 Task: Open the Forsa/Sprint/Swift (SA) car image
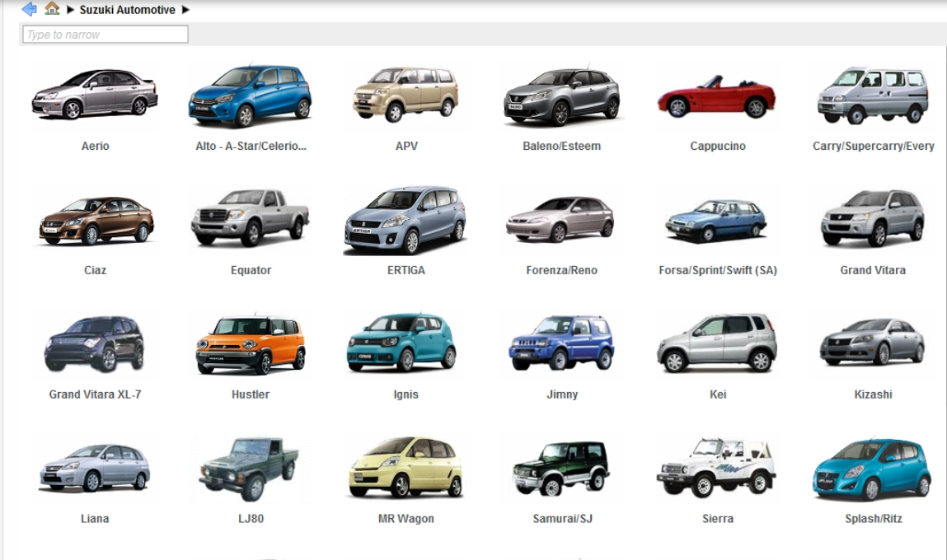[x=716, y=220]
